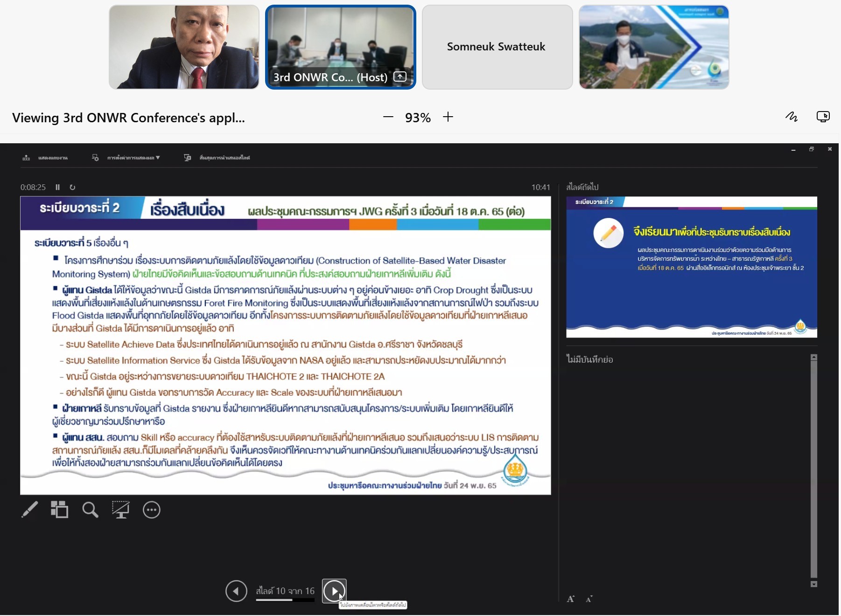End the slide show presentation

(217, 158)
